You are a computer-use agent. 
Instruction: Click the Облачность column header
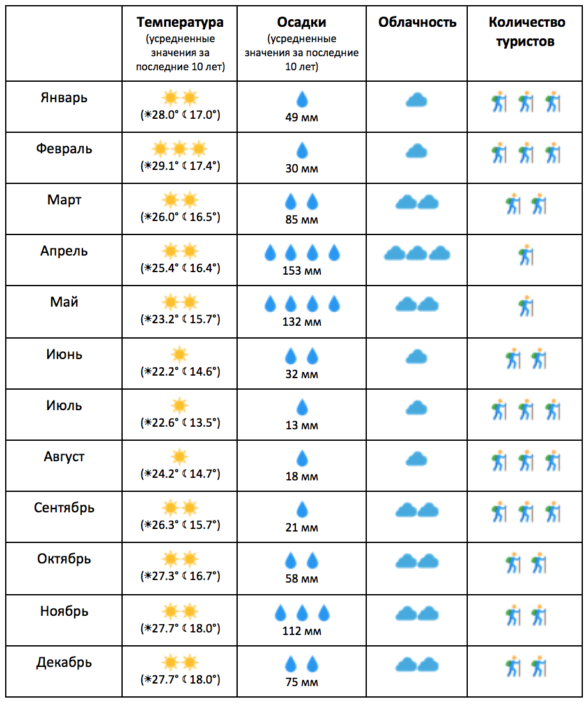point(417,22)
